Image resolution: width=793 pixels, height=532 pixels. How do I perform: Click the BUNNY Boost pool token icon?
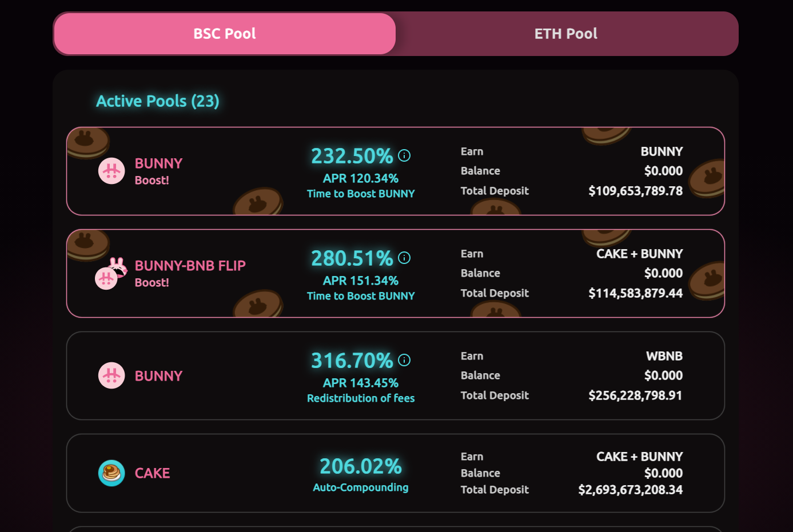[111, 171]
